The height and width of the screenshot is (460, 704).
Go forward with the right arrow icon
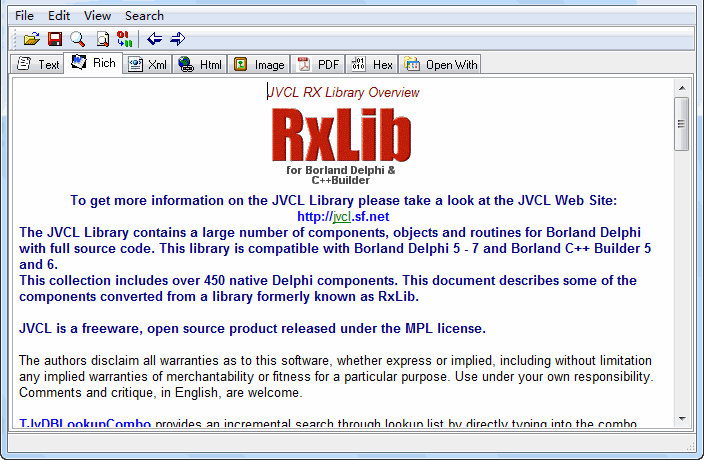pyautogui.click(x=178, y=39)
